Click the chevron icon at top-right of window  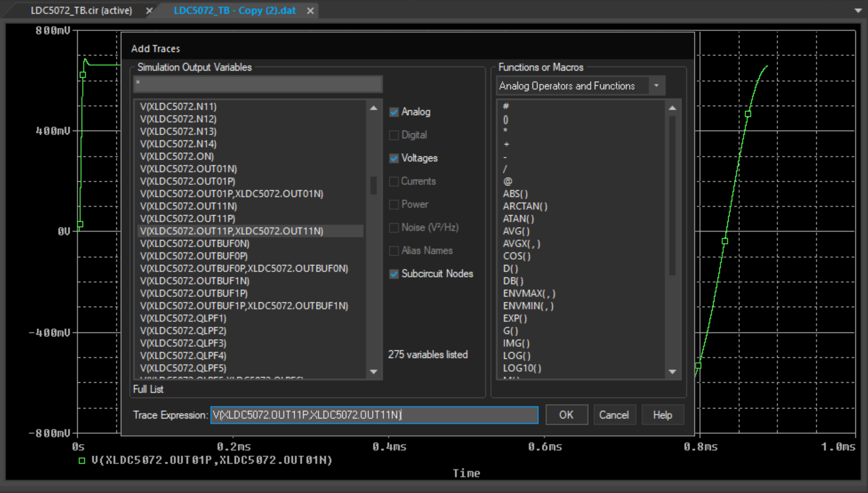pos(858,10)
